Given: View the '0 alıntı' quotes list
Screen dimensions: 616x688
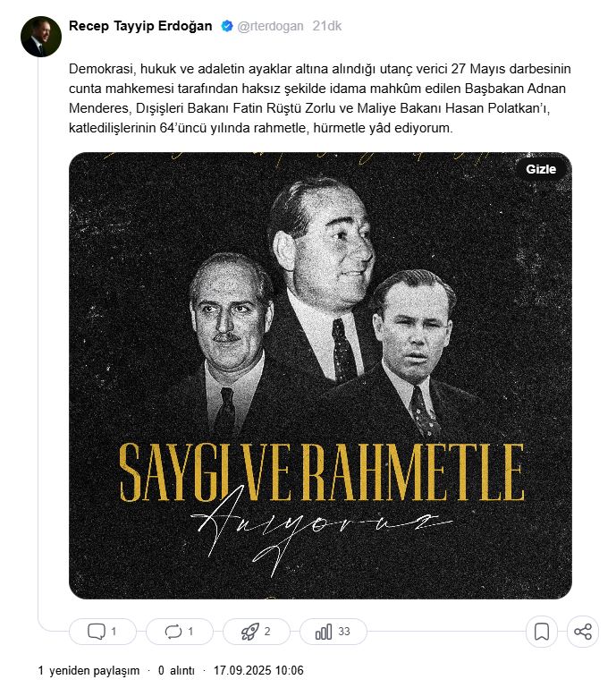Looking at the screenshot, I should tap(176, 670).
